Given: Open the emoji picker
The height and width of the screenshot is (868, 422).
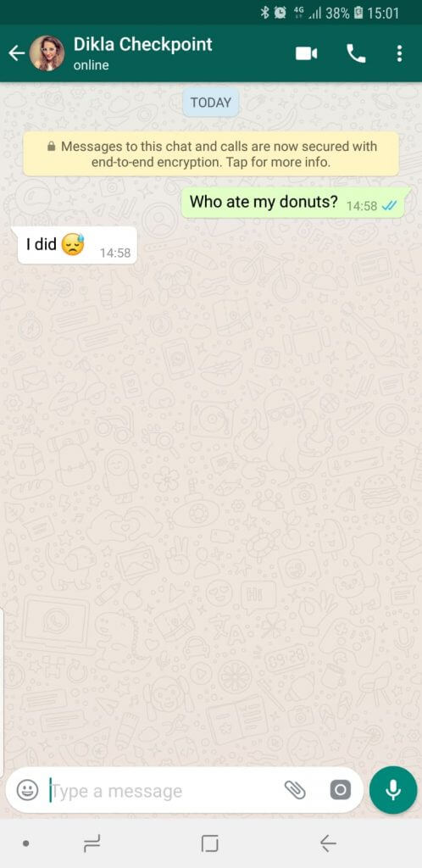Looking at the screenshot, I should (x=27, y=790).
